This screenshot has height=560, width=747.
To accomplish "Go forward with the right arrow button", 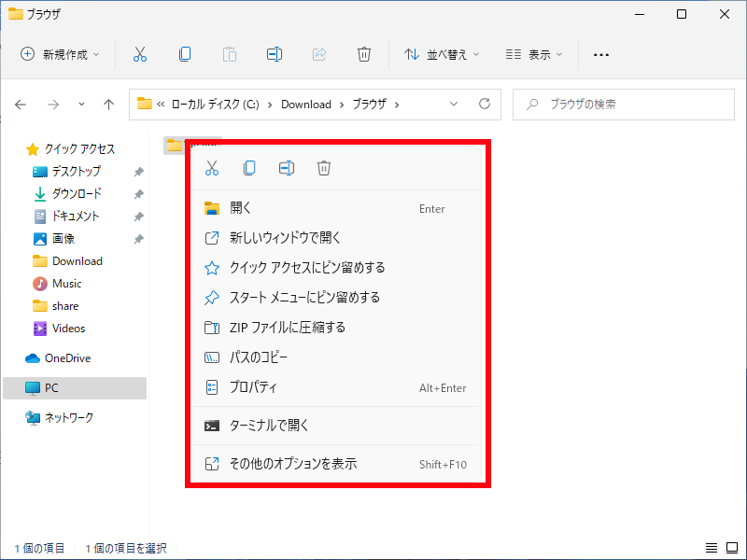I will coord(53,105).
